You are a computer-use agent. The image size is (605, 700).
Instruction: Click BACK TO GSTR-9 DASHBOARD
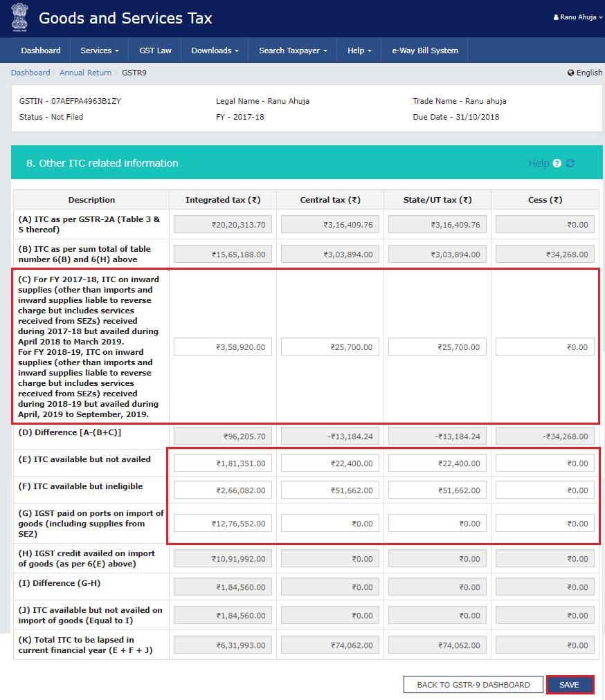(x=473, y=684)
